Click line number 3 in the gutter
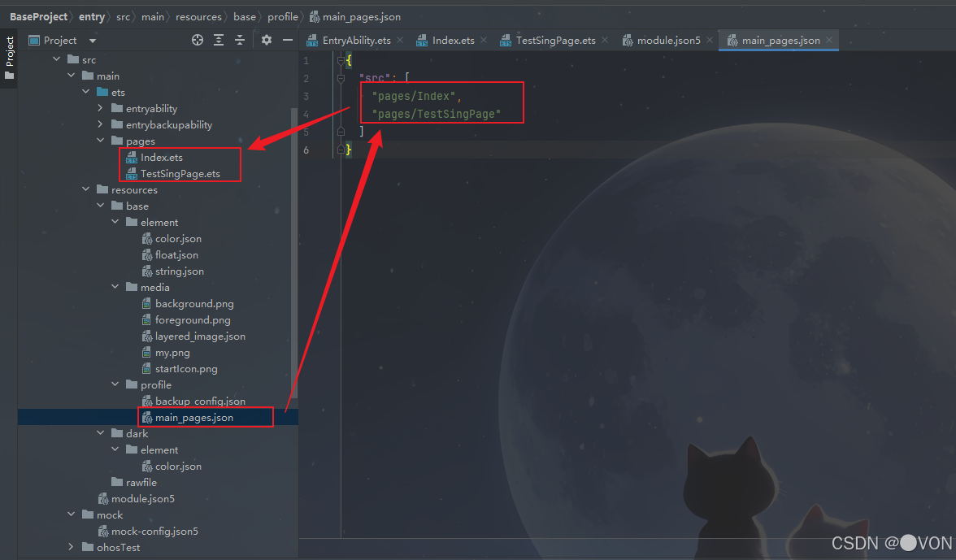956x560 pixels. pyautogui.click(x=306, y=96)
